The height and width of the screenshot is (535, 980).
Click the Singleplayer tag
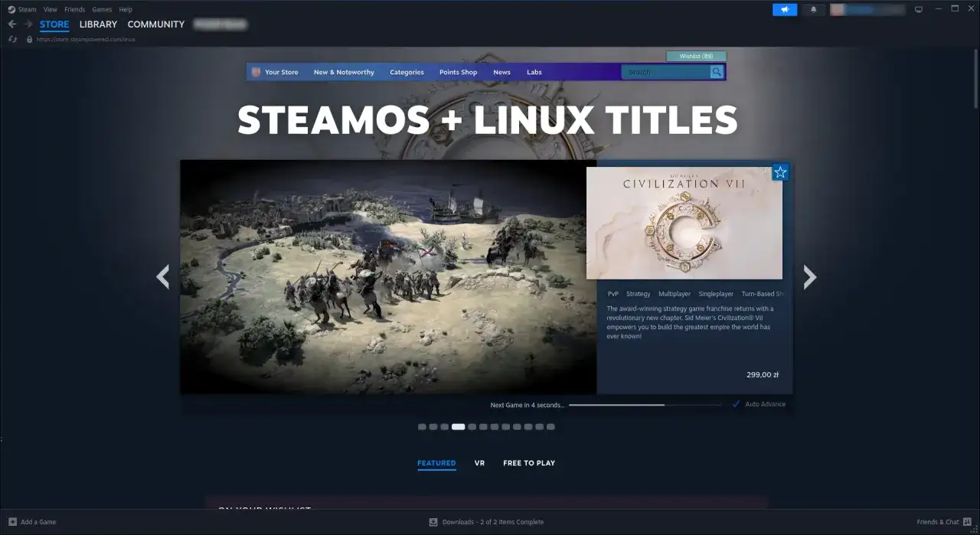[x=716, y=294]
